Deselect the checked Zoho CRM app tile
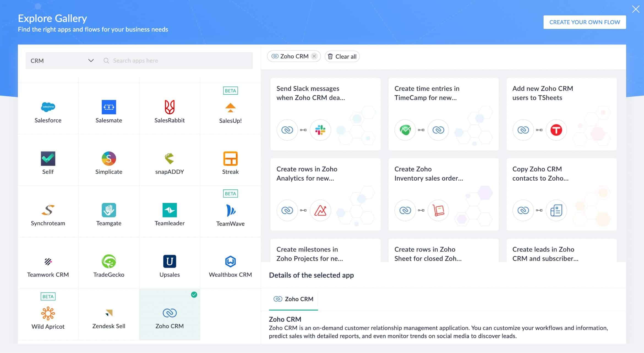 tap(170, 314)
